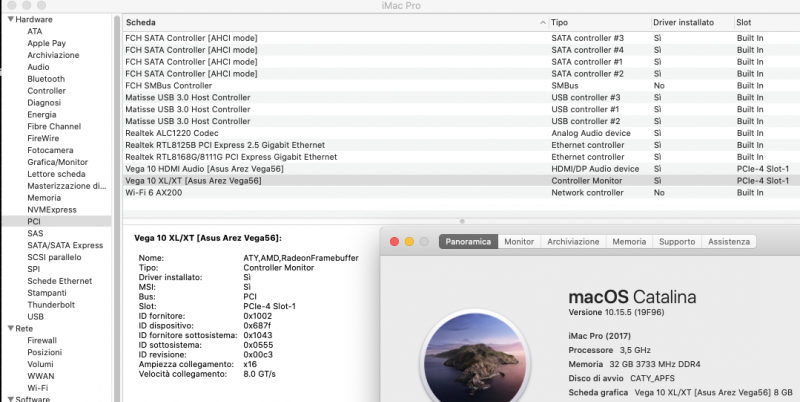
Task: Click the pane splitter handle dot
Action: (x=462, y=221)
